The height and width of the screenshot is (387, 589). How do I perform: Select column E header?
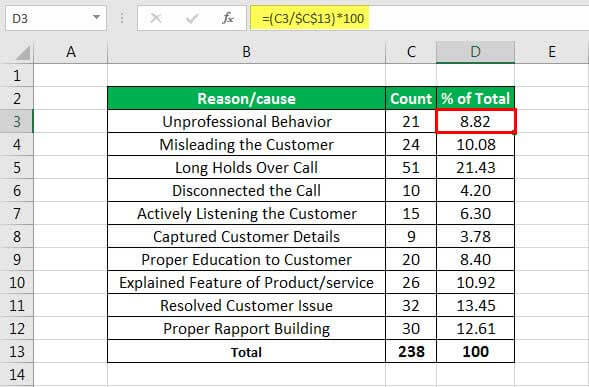point(551,52)
